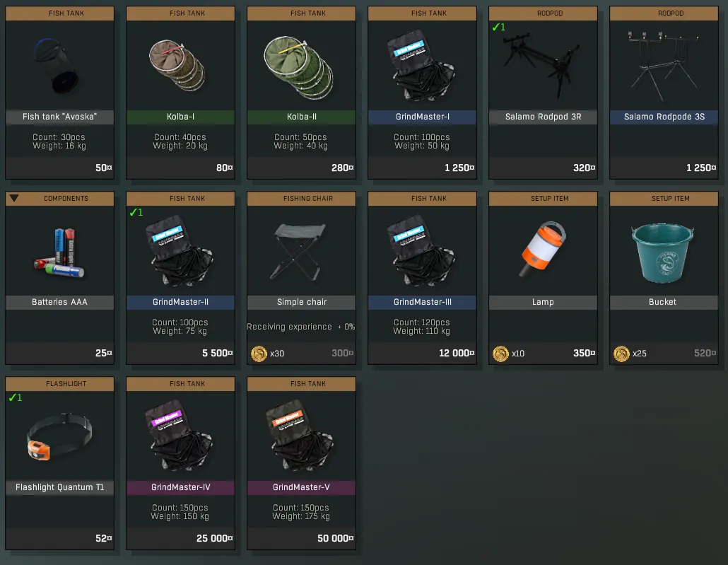Click the purple GrindMaster-IV name bar
The width and height of the screenshot is (728, 565).
(181, 487)
